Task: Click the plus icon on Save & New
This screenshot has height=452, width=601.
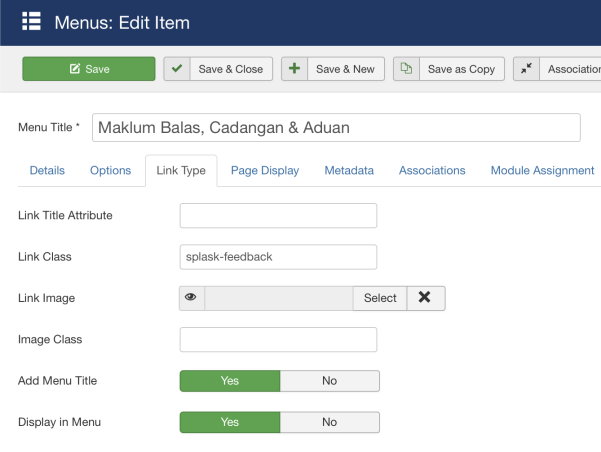Action: tap(294, 69)
